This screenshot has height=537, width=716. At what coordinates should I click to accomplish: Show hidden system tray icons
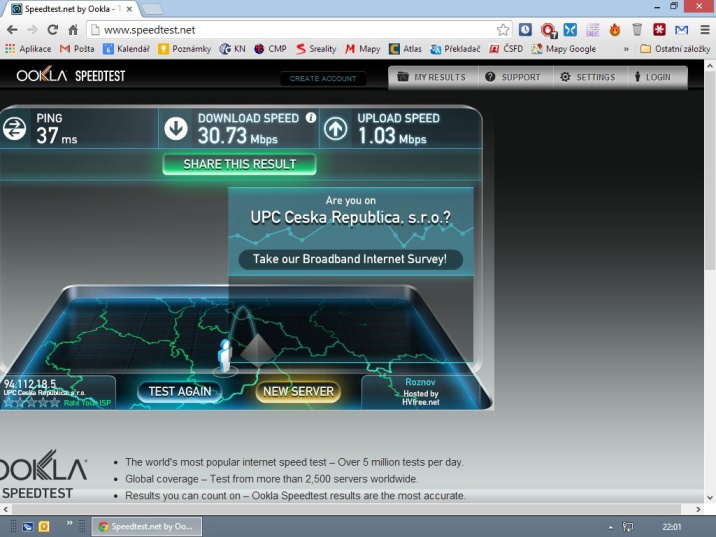610,526
